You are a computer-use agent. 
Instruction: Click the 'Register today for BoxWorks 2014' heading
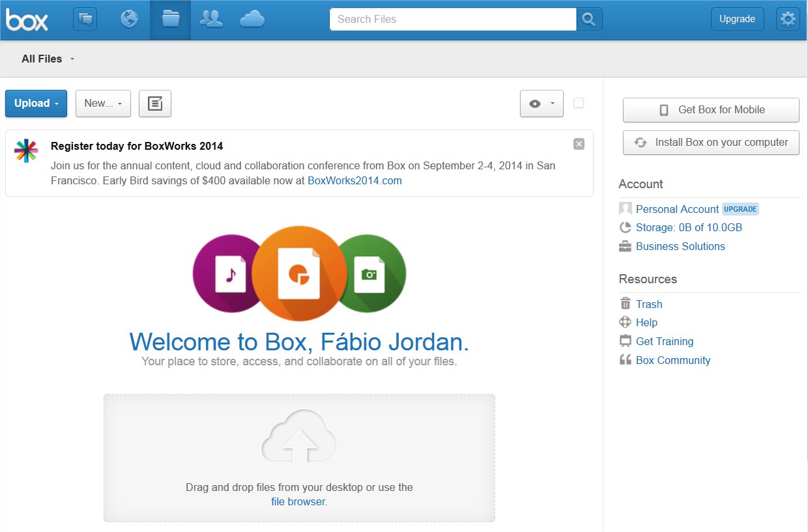(137, 146)
